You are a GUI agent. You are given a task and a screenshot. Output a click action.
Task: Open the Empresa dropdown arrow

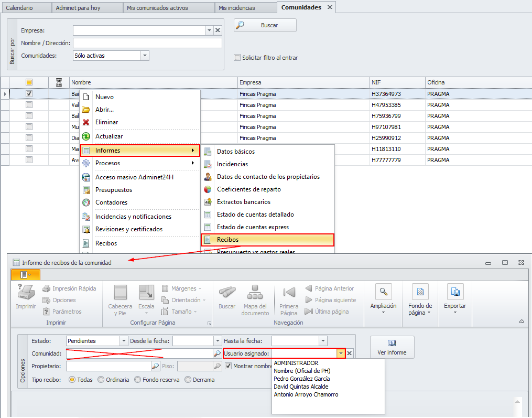click(209, 30)
